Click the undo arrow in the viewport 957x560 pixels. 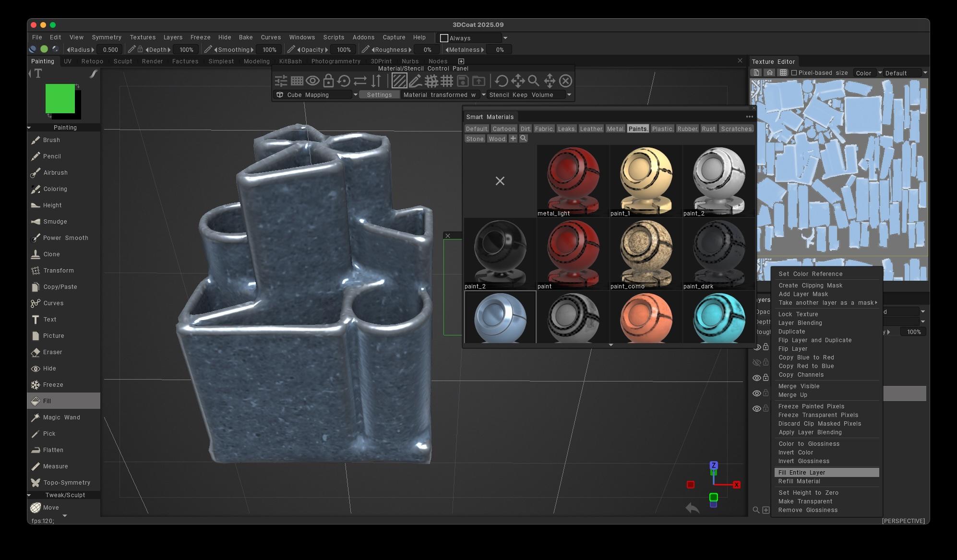pyautogui.click(x=692, y=508)
